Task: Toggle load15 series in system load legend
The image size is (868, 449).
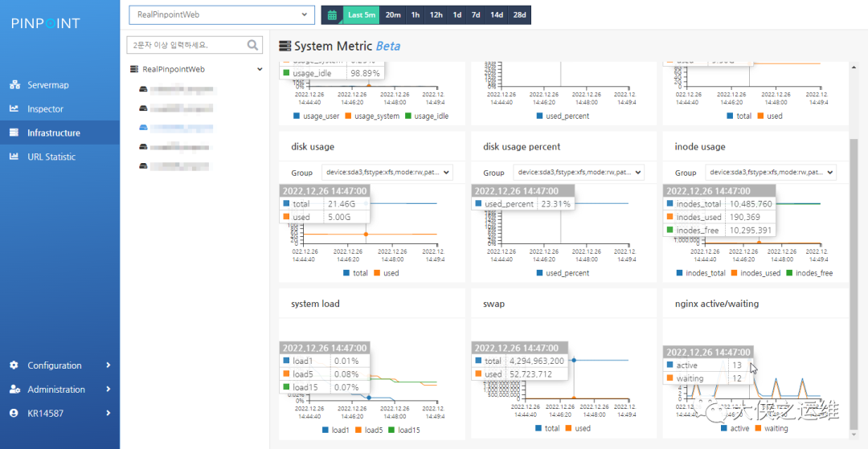Action: pos(403,430)
